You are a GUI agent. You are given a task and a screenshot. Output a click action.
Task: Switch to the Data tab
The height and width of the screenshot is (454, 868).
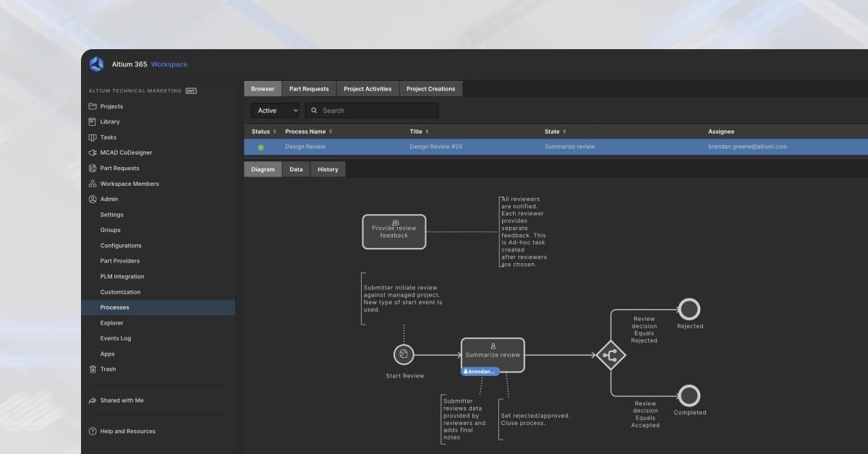pyautogui.click(x=296, y=169)
